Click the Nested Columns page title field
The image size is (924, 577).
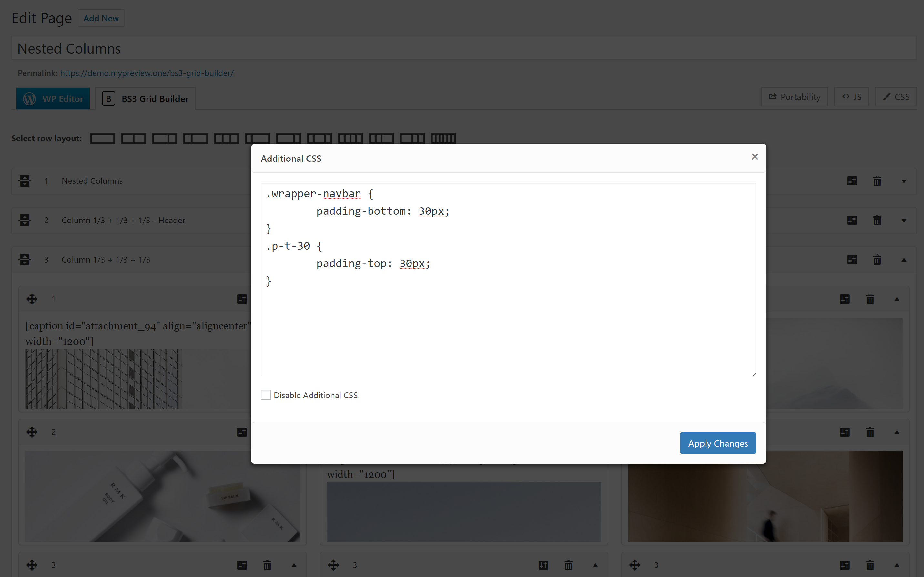tap(464, 48)
